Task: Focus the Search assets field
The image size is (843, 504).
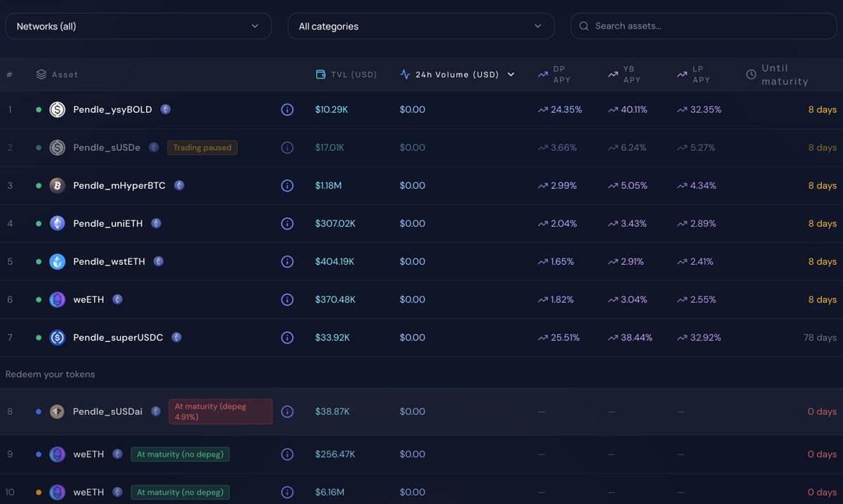Action: pos(703,26)
